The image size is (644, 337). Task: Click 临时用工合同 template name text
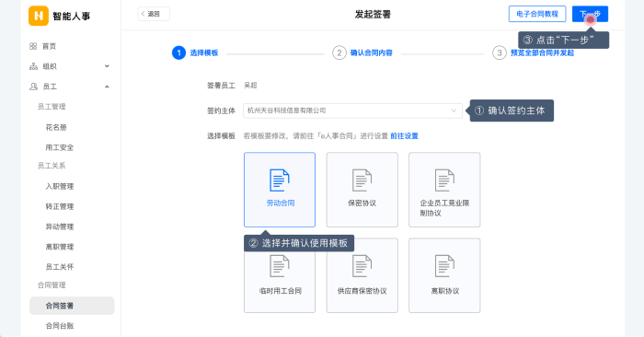pos(281,291)
